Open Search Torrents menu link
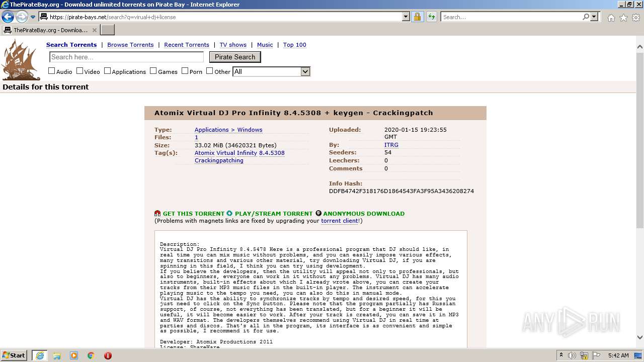 [71, 45]
